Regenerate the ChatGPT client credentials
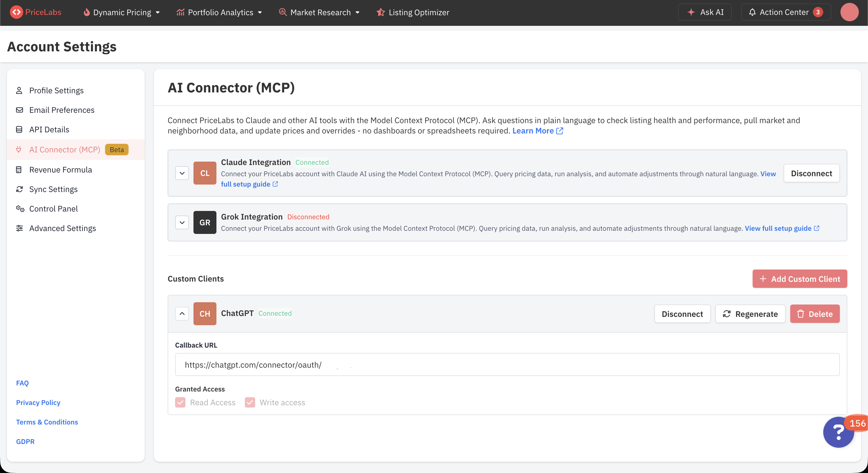868x473 pixels. (x=750, y=314)
